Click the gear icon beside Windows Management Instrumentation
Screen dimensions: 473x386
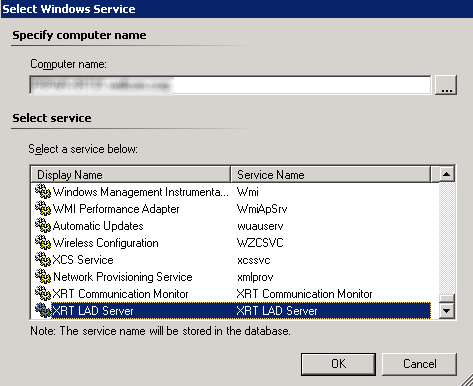43,192
